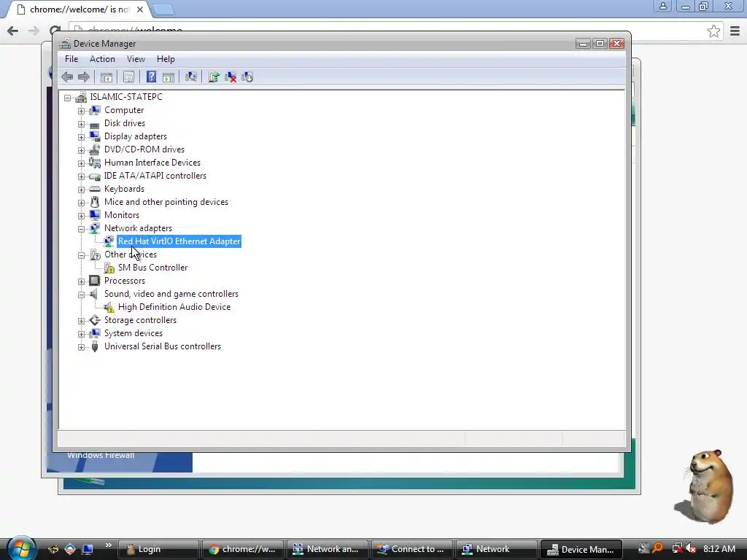The height and width of the screenshot is (560, 747).
Task: Close the chrome://welcome tab
Action: pos(140,9)
